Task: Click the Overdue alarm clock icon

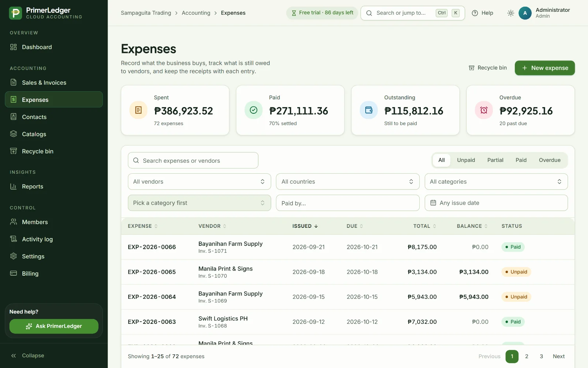Action: [x=484, y=110]
